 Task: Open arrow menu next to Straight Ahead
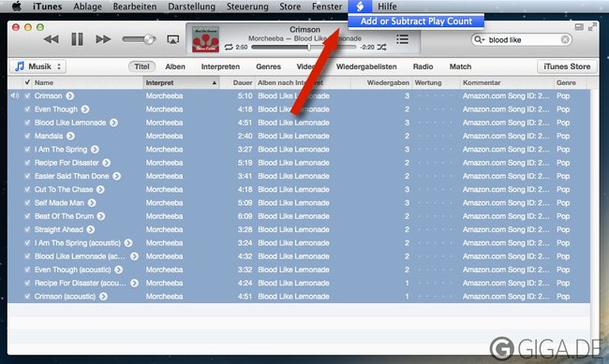[91, 230]
